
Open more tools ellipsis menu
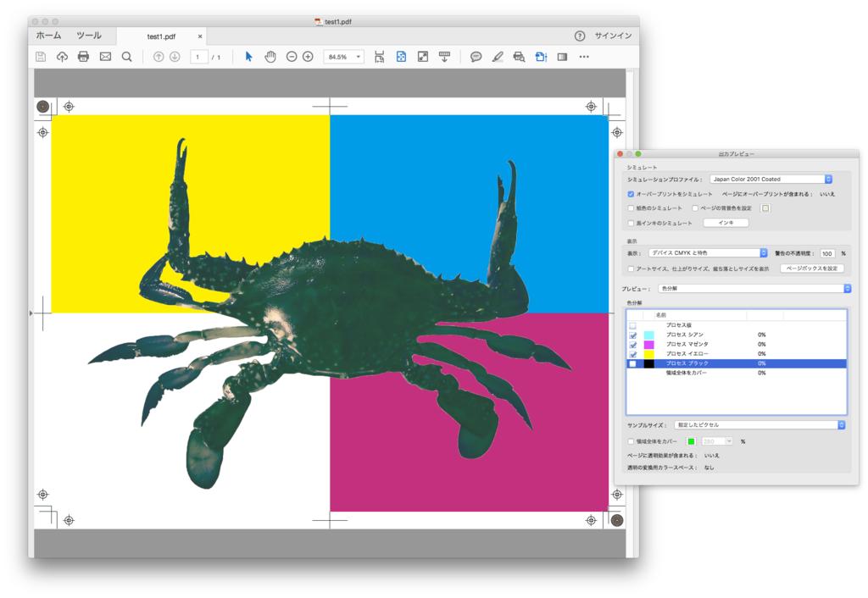tap(584, 57)
